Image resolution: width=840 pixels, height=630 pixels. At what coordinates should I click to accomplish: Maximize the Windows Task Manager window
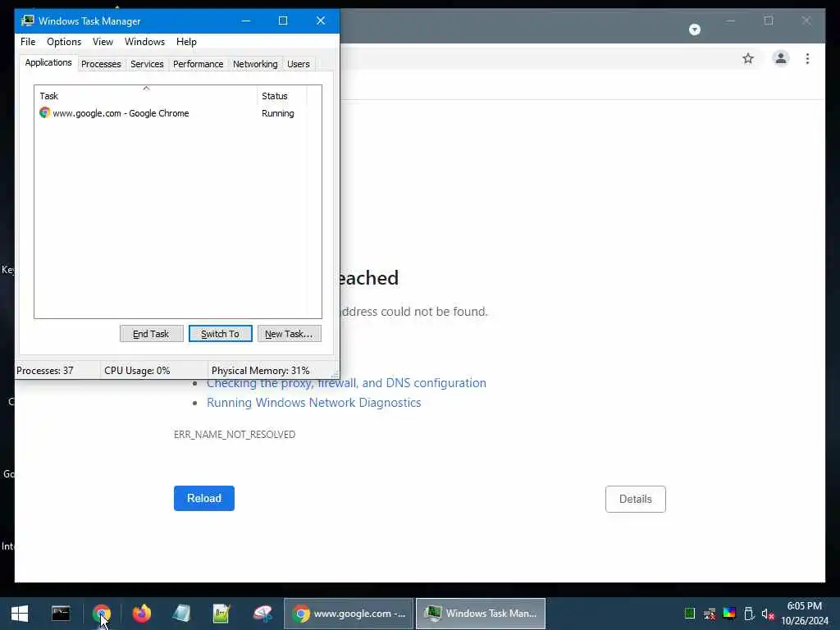point(283,21)
